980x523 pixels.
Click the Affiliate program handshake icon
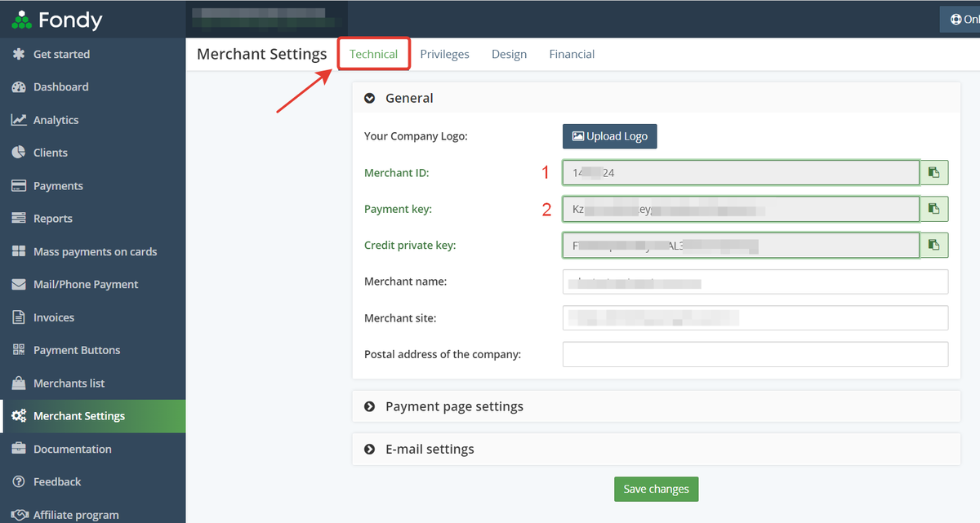click(18, 515)
